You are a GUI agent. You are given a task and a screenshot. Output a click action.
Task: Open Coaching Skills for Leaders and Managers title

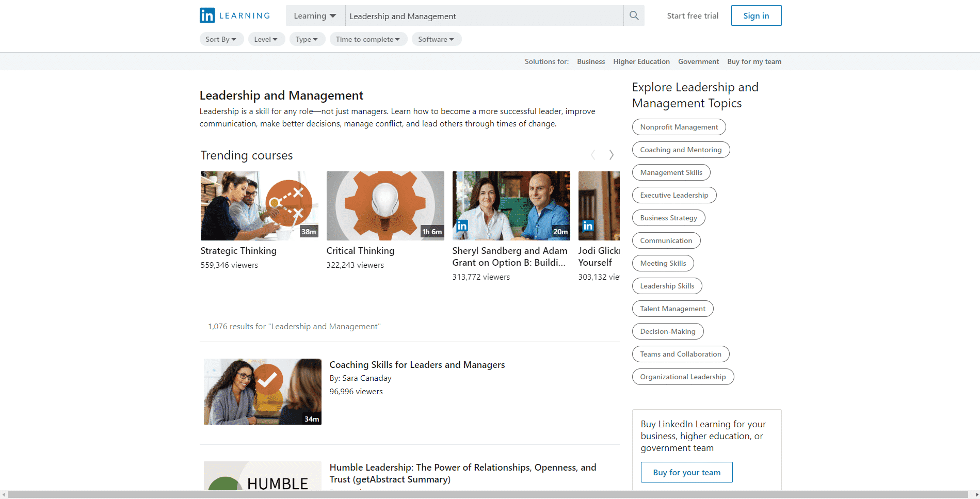pos(417,365)
